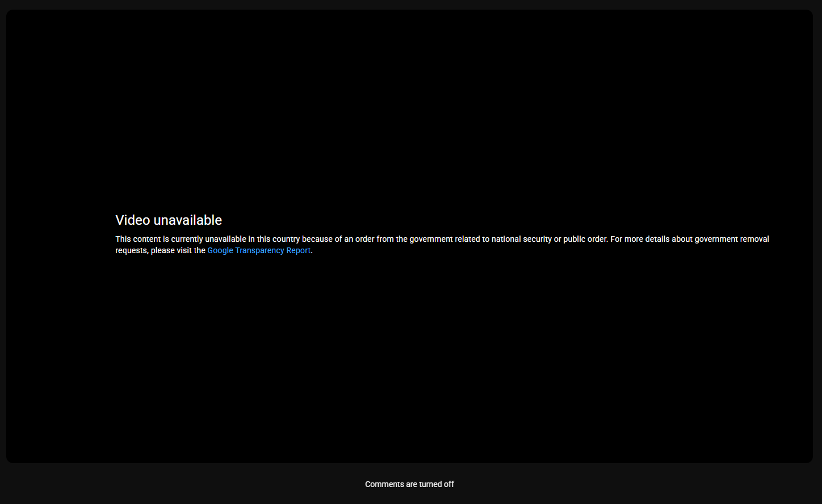The width and height of the screenshot is (822, 504).
Task: Click "currently unavailable" in the message body
Action: [208, 239]
